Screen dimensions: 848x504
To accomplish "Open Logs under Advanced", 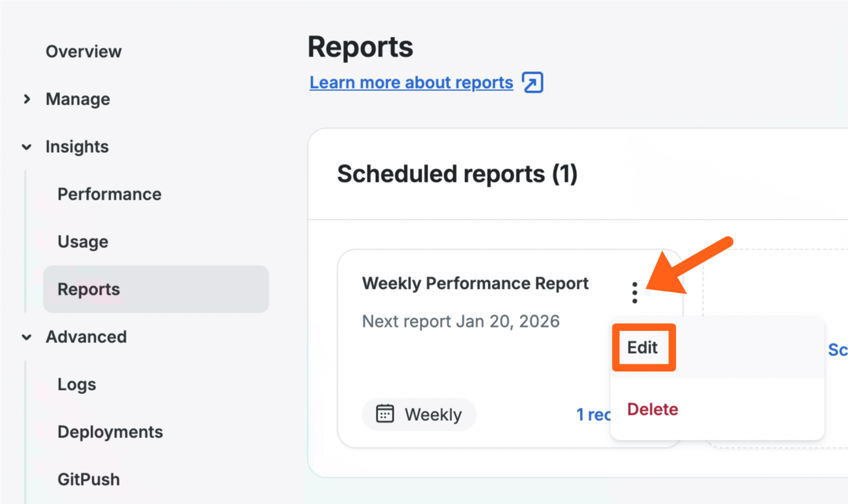I will tap(77, 385).
